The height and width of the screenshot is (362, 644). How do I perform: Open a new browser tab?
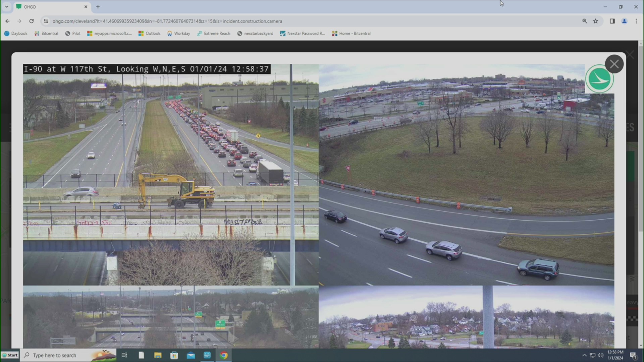click(x=98, y=7)
